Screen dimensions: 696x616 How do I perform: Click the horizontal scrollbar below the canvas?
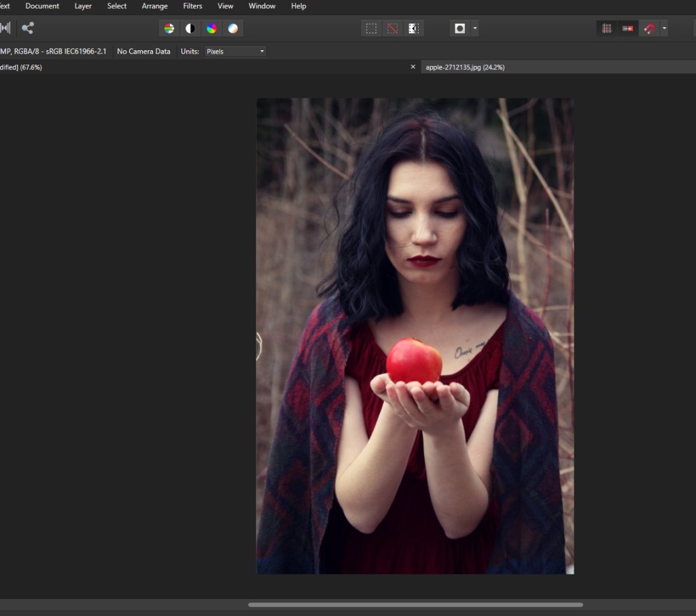pyautogui.click(x=415, y=604)
